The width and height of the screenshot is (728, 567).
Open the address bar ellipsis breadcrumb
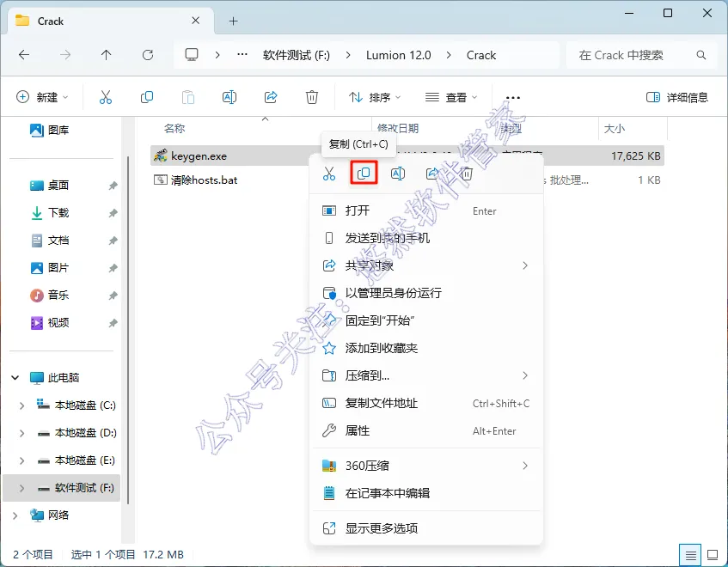click(x=242, y=55)
